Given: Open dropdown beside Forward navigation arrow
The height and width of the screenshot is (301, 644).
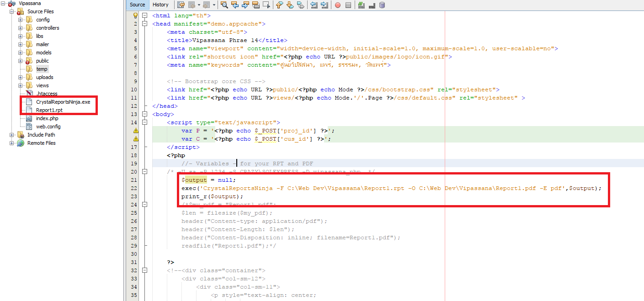Looking at the screenshot, I should (214, 5).
